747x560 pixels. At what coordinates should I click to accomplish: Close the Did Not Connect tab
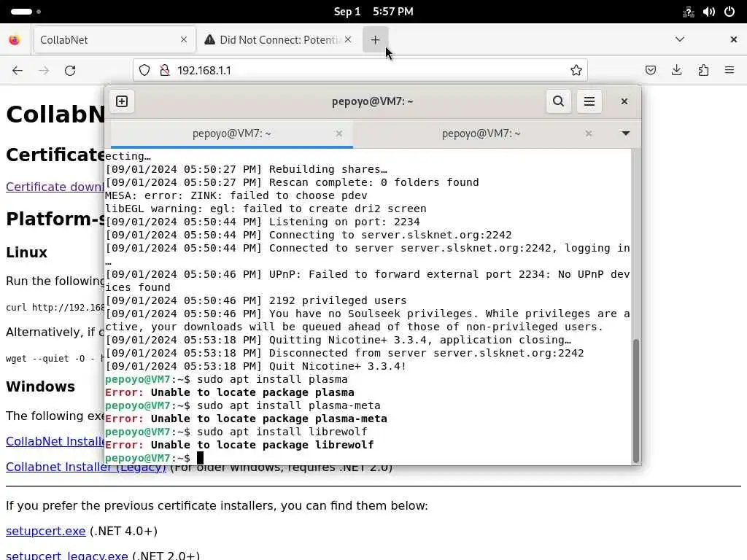pyautogui.click(x=348, y=39)
